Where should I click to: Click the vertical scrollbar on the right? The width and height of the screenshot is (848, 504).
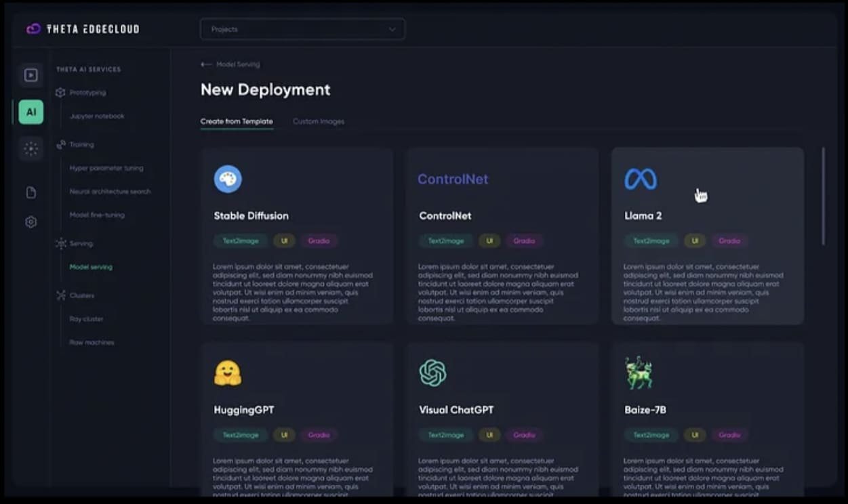pyautogui.click(x=824, y=196)
